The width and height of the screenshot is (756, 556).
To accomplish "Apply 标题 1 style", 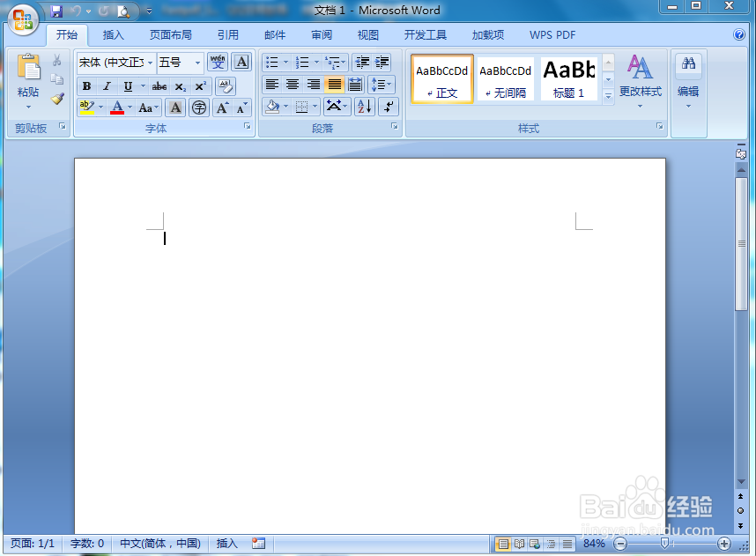I will 568,79.
